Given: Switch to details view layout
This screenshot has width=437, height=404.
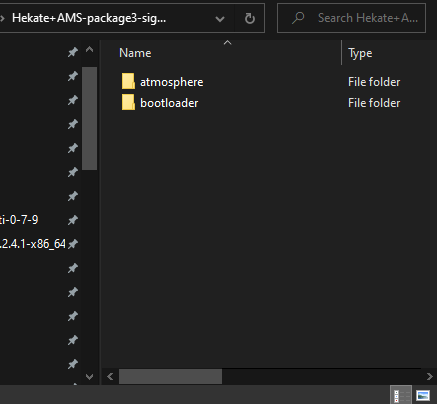Looking at the screenshot, I should coord(401,396).
